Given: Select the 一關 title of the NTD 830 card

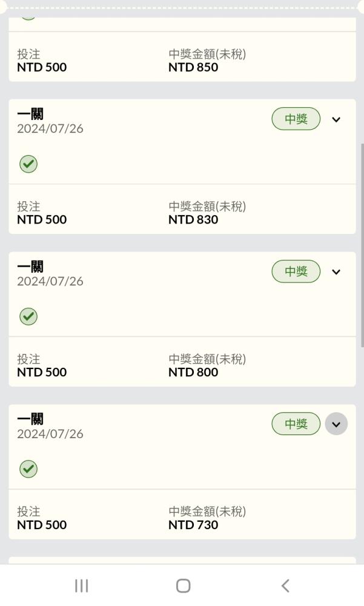Looking at the screenshot, I should (30, 115).
